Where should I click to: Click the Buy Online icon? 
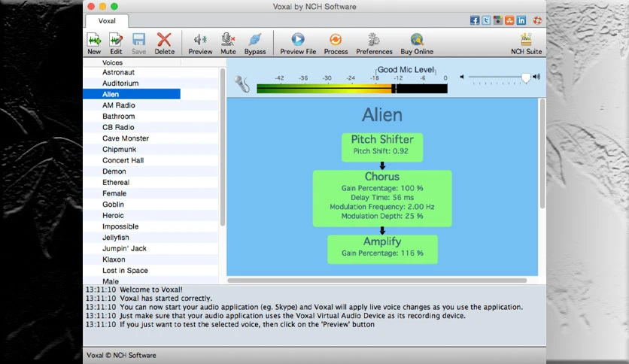click(417, 44)
